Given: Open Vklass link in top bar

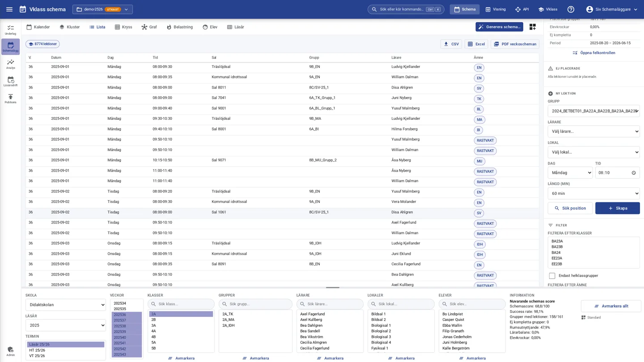Looking at the screenshot, I should pyautogui.click(x=548, y=9).
